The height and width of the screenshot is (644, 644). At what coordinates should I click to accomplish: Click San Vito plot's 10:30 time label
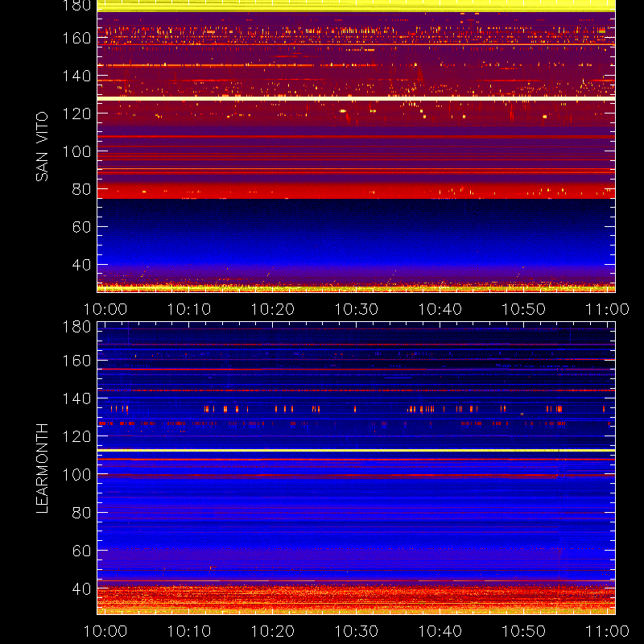pyautogui.click(x=357, y=309)
